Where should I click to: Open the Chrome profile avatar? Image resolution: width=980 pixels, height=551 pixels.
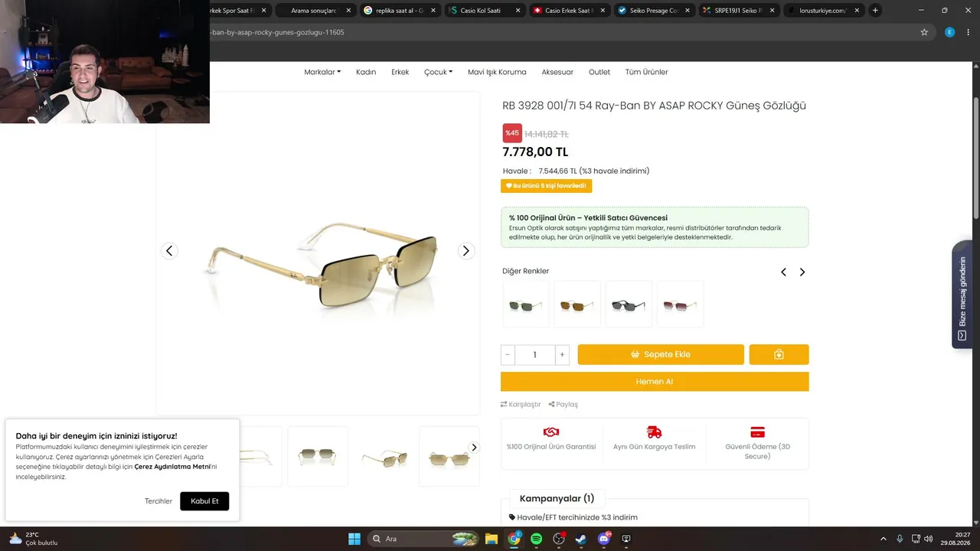(950, 32)
